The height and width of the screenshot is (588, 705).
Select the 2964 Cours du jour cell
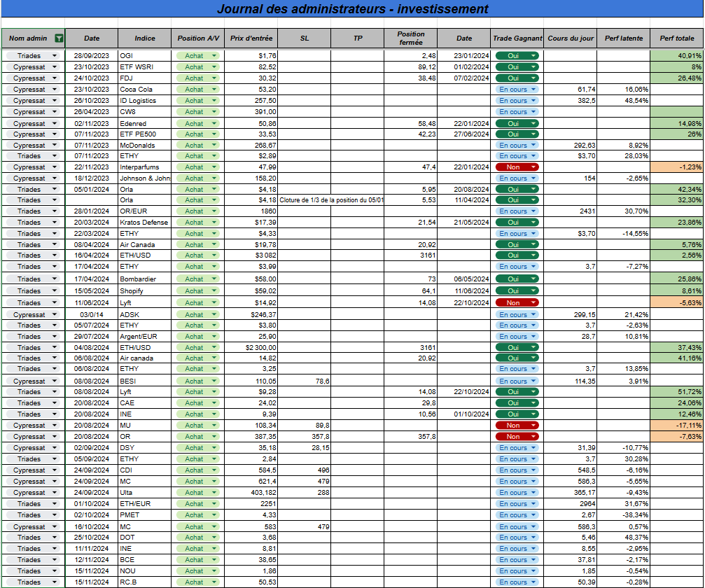570,504
